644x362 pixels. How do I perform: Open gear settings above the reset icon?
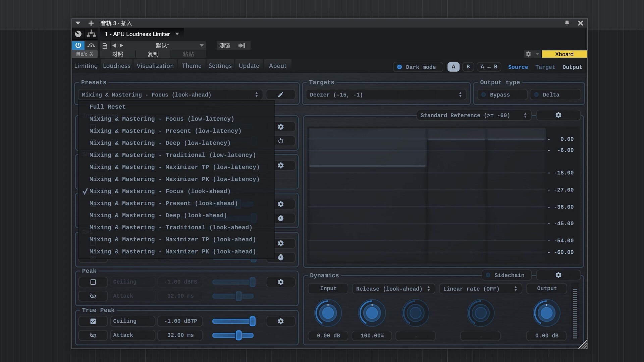tap(281, 127)
